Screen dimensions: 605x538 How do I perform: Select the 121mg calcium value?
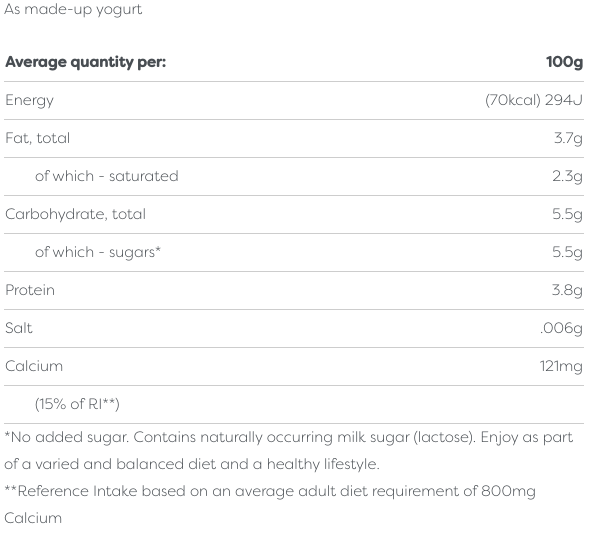[561, 366]
